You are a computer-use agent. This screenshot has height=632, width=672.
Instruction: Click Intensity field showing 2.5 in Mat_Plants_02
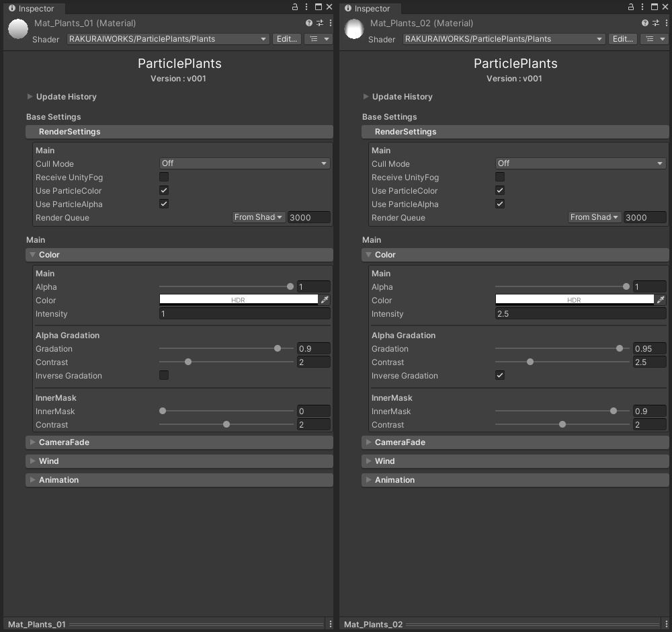[581, 313]
